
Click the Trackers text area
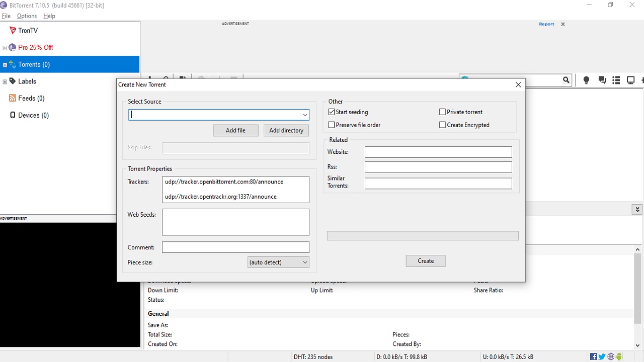pyautogui.click(x=235, y=190)
